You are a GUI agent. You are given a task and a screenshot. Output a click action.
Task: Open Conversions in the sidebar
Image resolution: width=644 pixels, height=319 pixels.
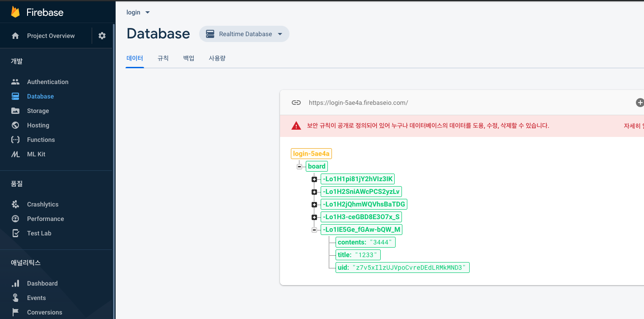point(45,312)
